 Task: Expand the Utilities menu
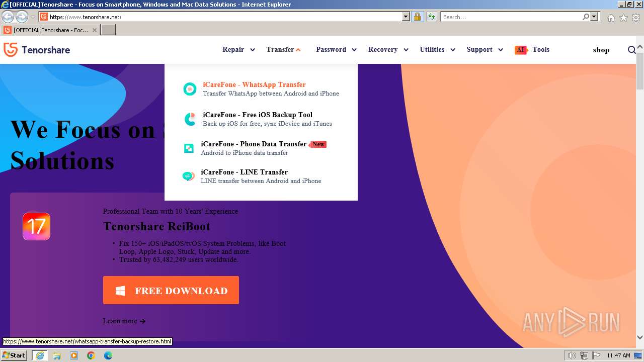(x=437, y=50)
